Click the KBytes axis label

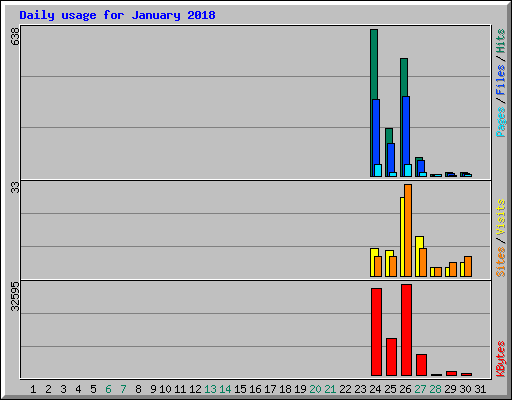point(501,359)
